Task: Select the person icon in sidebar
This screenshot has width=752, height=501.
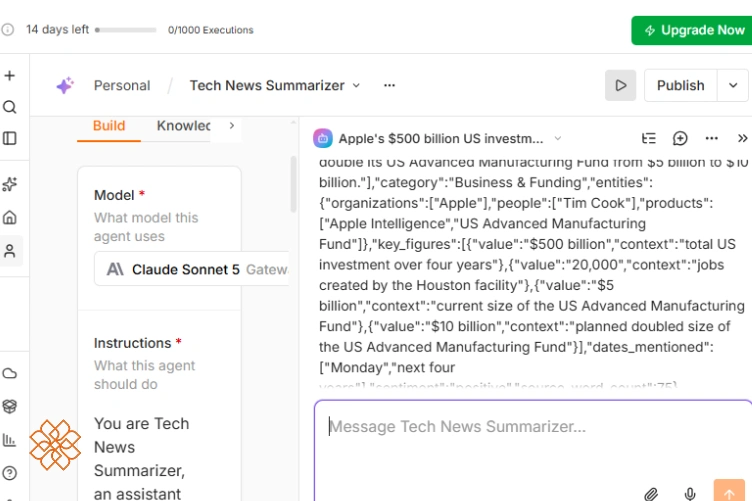Action: point(10,251)
